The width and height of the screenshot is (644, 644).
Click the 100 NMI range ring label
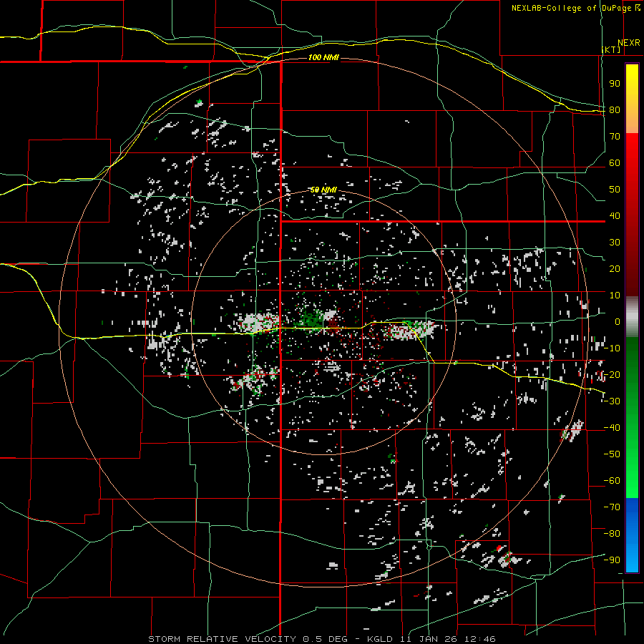(323, 57)
